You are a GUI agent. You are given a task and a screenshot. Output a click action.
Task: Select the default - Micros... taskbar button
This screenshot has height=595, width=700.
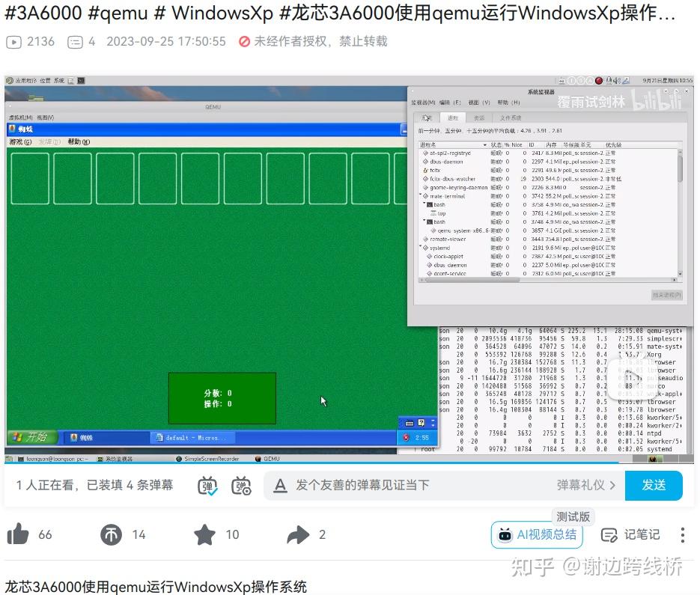pyautogui.click(x=193, y=438)
